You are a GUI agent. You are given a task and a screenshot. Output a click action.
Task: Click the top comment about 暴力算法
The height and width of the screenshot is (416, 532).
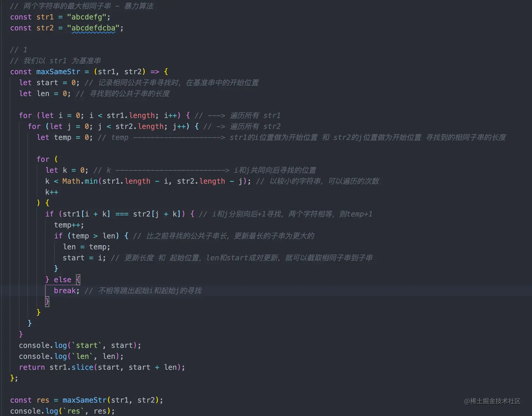pos(82,6)
